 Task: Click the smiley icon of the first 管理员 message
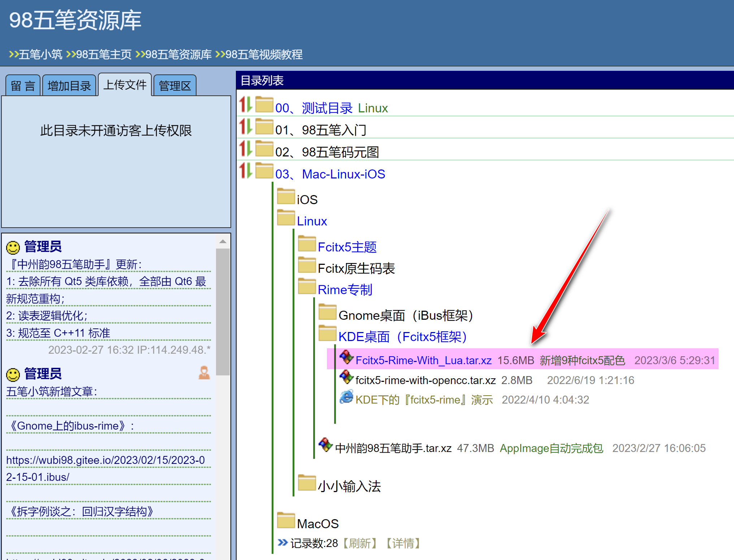pos(13,247)
